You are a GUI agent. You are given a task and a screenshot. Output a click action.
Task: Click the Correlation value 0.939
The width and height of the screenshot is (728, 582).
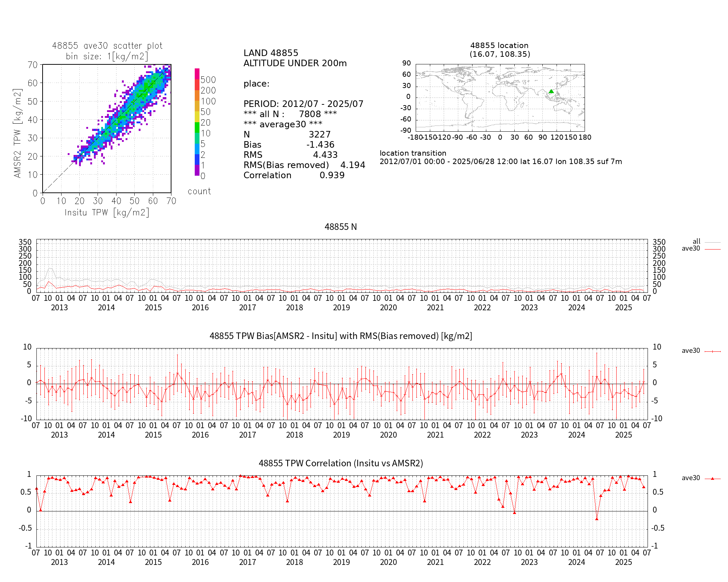tap(332, 175)
